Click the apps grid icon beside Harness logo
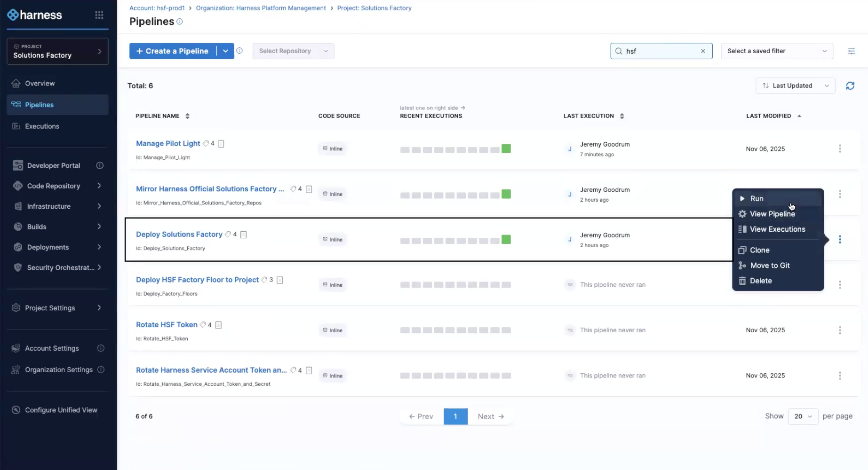 [x=99, y=15]
